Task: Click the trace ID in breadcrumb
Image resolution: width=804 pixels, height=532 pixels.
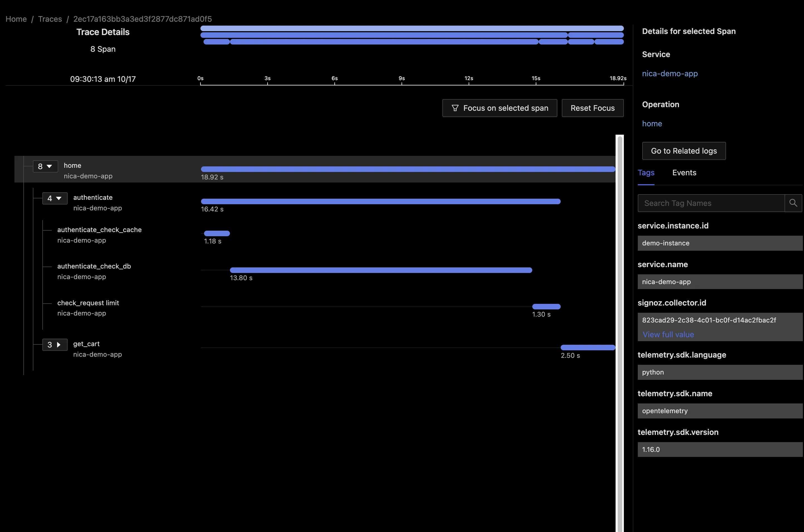Action: tap(143, 19)
